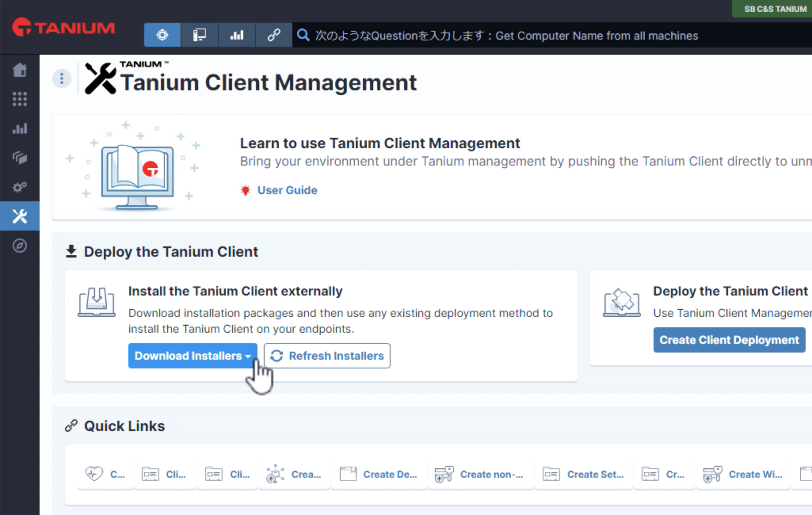
Task: Go to Home in the left sidebar
Action: coord(20,70)
